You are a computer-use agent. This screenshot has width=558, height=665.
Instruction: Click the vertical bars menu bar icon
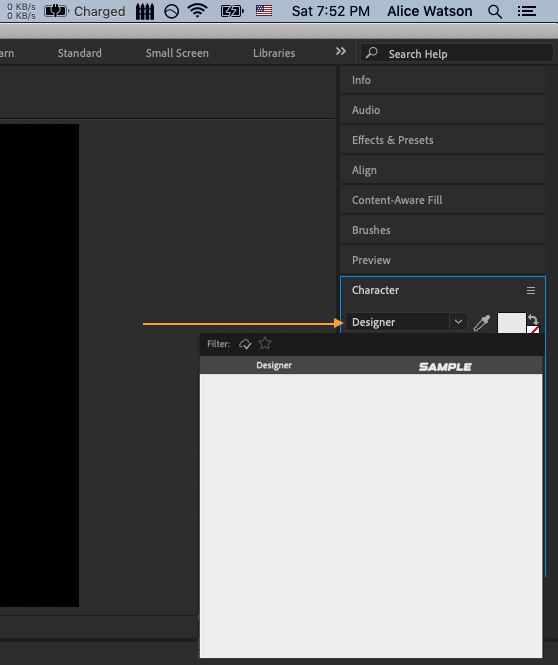tap(145, 11)
